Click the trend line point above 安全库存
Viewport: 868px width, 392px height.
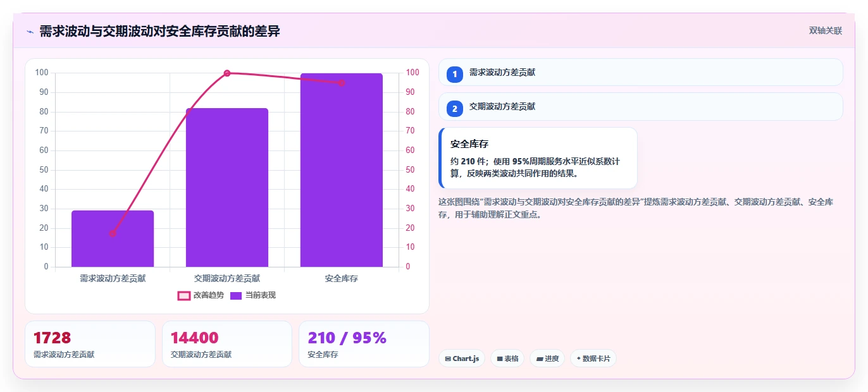tap(342, 83)
